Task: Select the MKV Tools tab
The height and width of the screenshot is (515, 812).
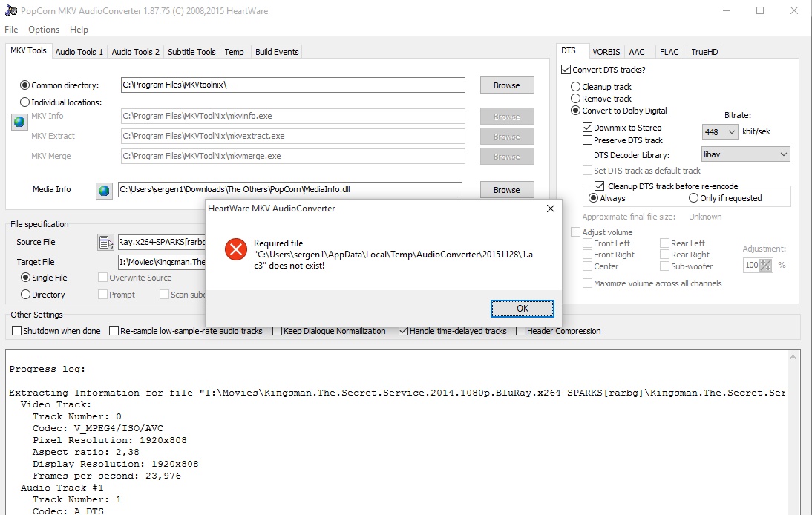Action: tap(28, 50)
